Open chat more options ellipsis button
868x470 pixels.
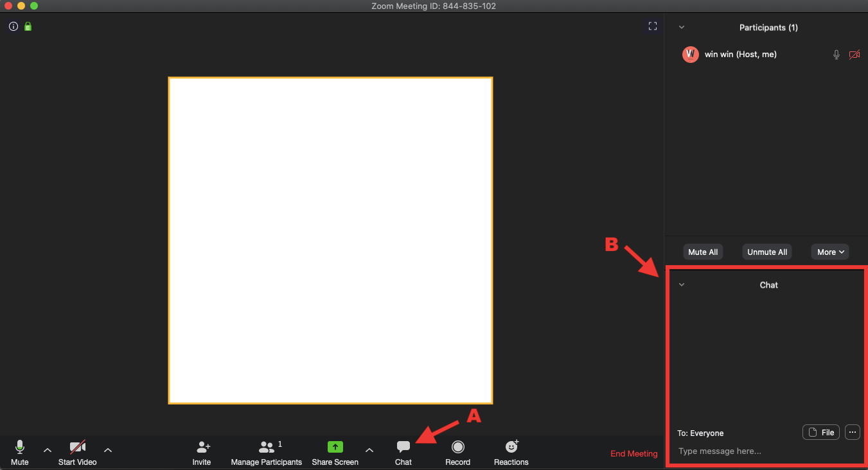[x=853, y=432]
